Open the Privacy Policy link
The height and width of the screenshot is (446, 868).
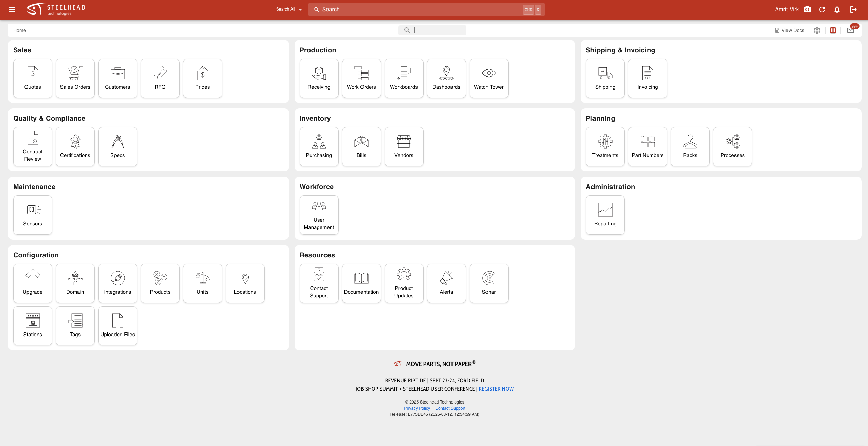click(417, 408)
